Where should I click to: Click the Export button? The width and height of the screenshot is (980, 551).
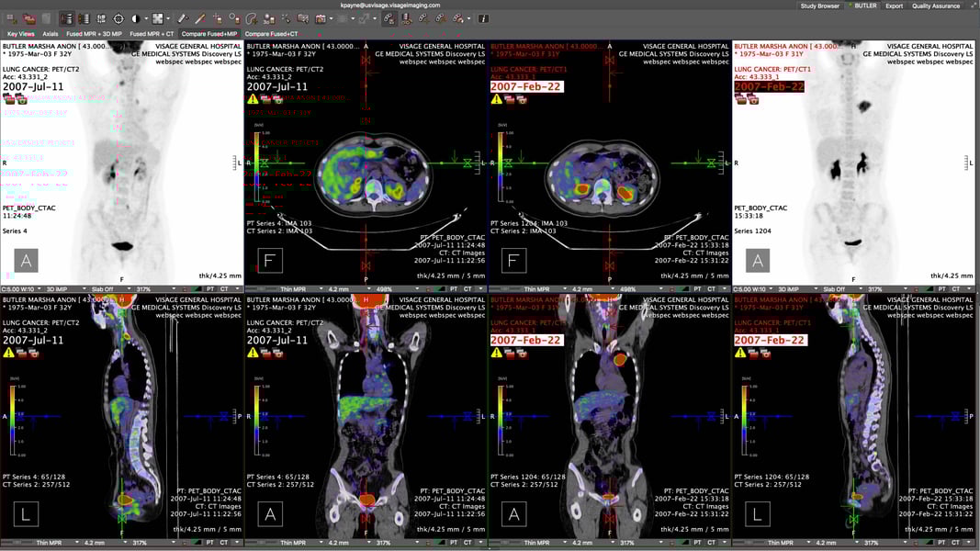tap(894, 6)
